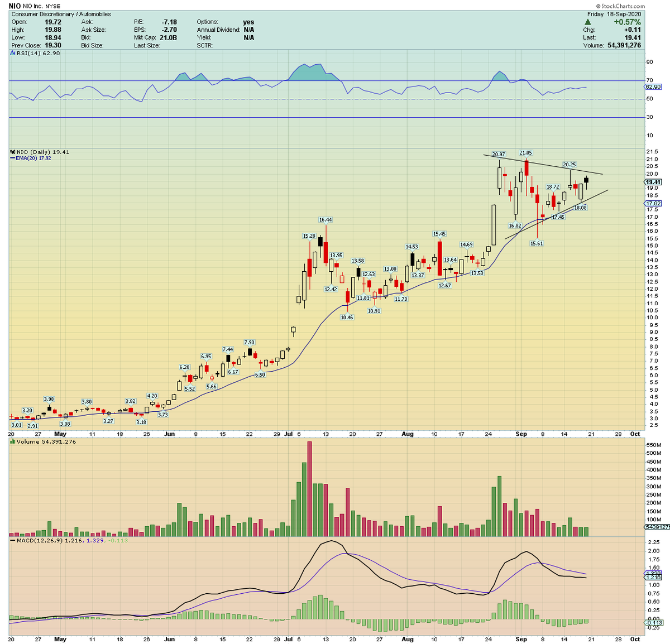Click the 10.91 low price label
The image size is (670, 644).
(374, 310)
